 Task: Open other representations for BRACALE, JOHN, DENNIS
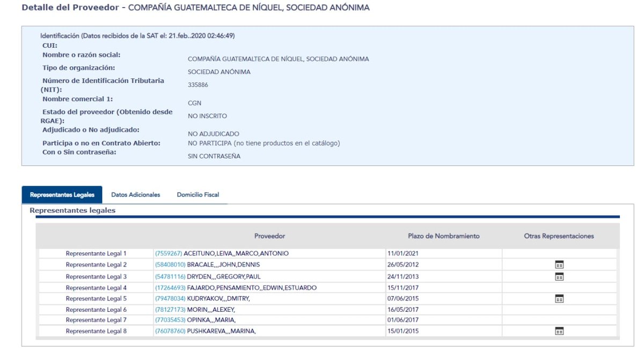(x=559, y=265)
